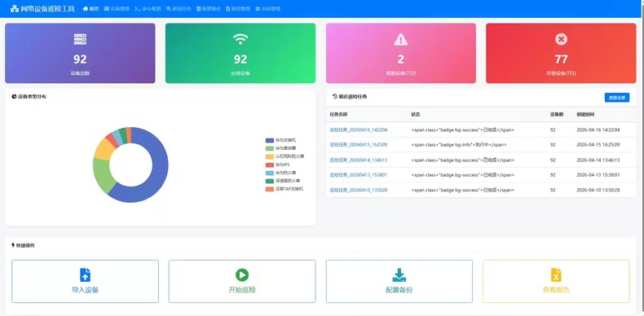This screenshot has width=644, height=316.
Task: Open 系统管理 with the gear icon
Action: pos(267,9)
